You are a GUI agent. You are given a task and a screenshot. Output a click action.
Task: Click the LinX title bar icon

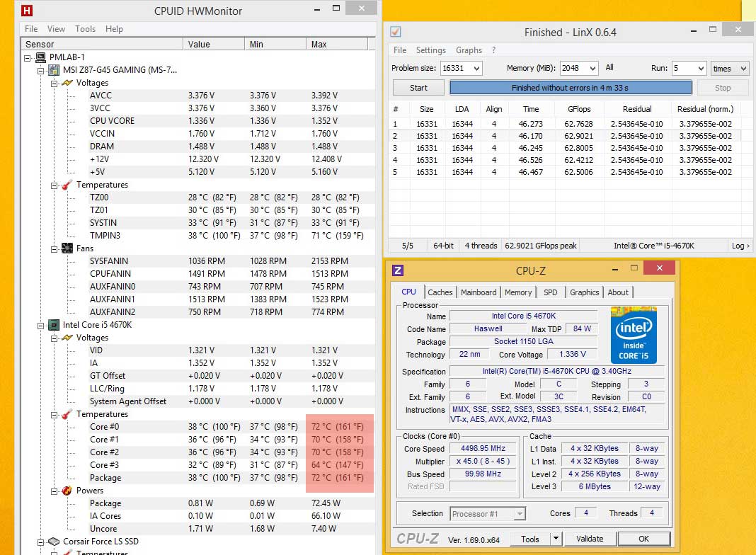point(396,32)
